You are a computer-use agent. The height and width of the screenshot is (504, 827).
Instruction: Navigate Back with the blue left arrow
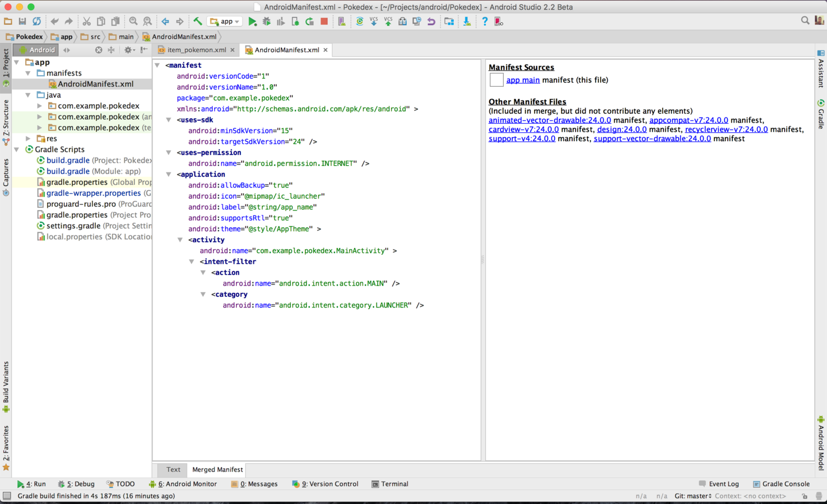(x=165, y=21)
